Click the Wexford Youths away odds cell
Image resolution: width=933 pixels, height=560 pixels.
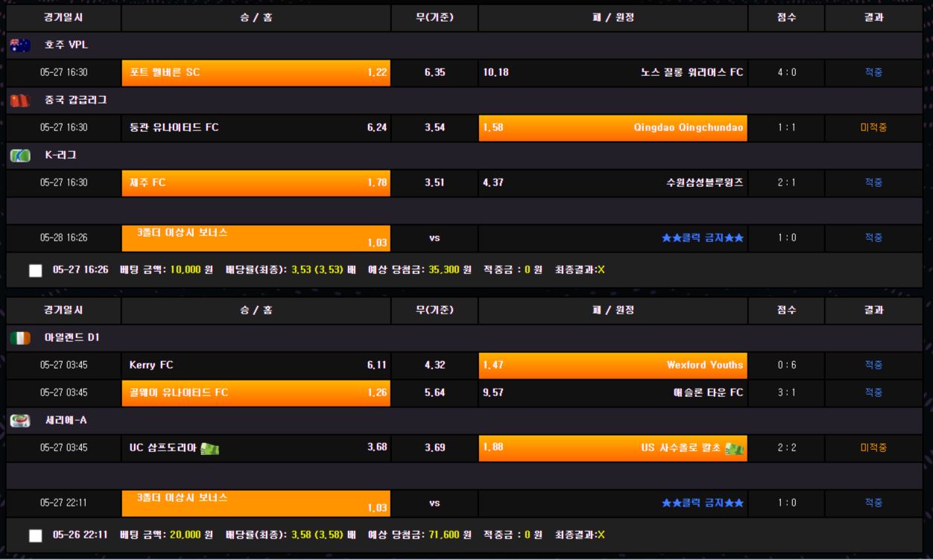pos(613,366)
